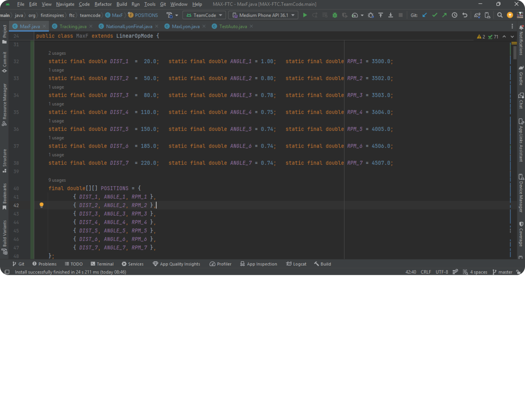This screenshot has width=525, height=420.
Task: Open the Terminal tool window
Action: coord(102,264)
